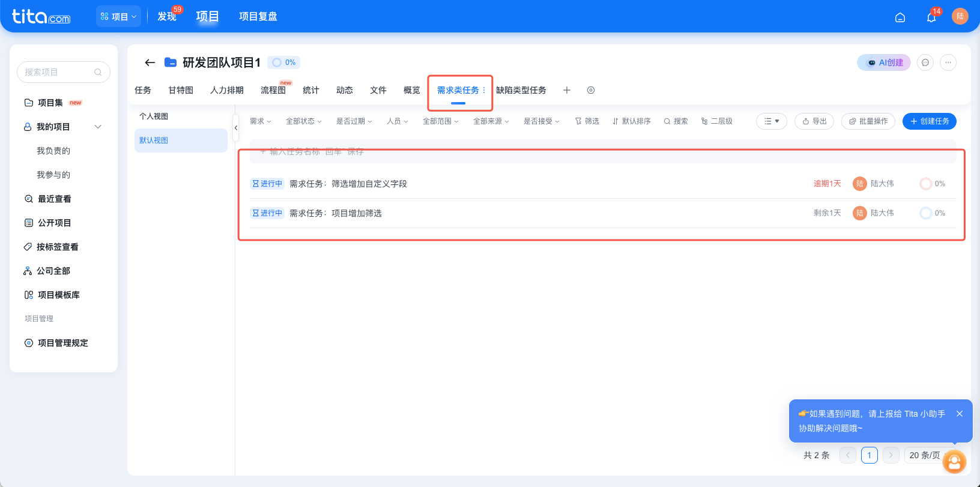980x487 pixels.
Task: Select 默认视图 in view list
Action: pos(181,141)
